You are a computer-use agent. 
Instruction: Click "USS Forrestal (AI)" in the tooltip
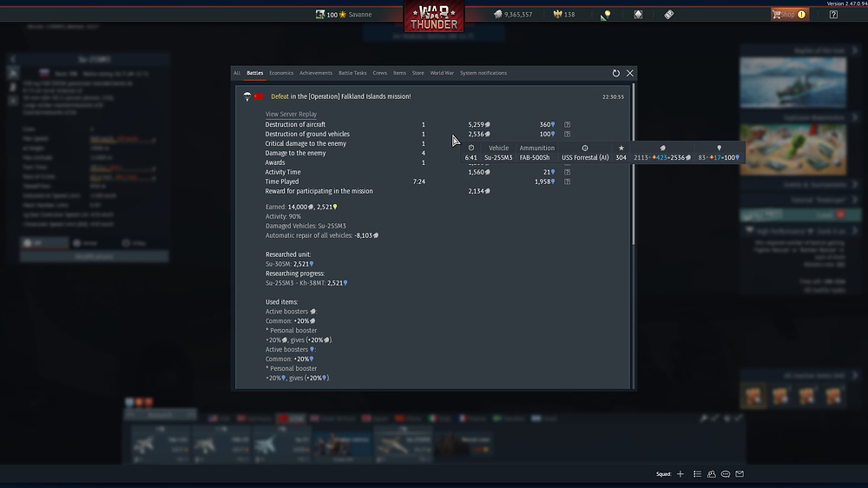click(x=585, y=158)
